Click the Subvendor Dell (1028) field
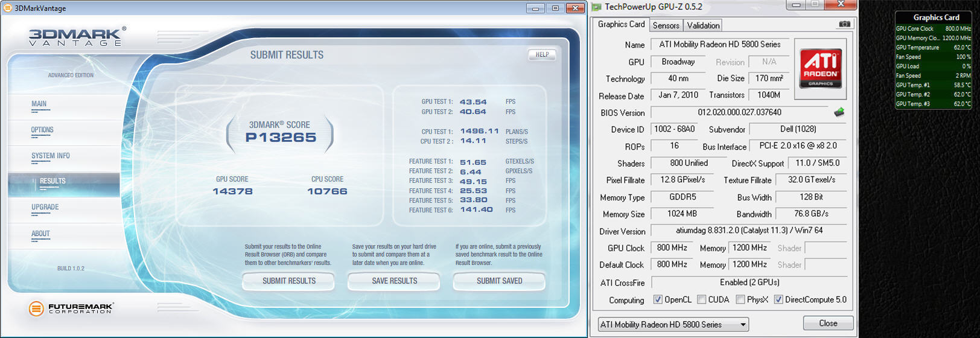 798,130
